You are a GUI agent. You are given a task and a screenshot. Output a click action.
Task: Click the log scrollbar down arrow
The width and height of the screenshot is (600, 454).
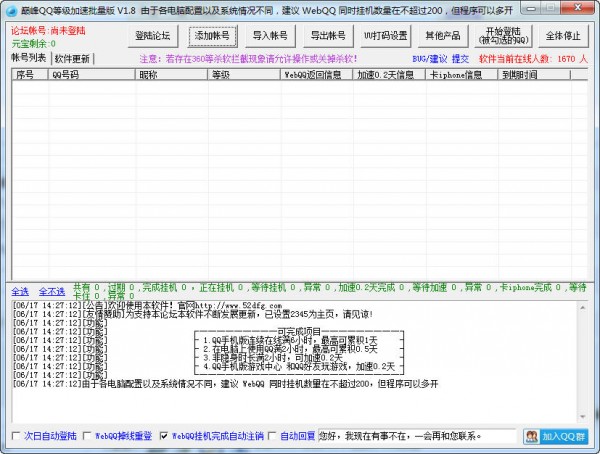(x=582, y=416)
